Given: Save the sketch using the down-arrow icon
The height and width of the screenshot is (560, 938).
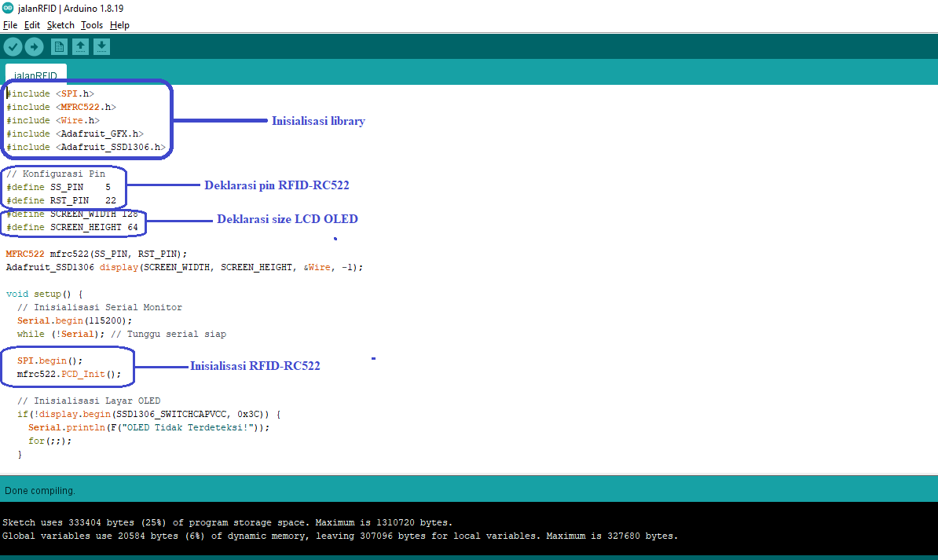Looking at the screenshot, I should pyautogui.click(x=101, y=47).
